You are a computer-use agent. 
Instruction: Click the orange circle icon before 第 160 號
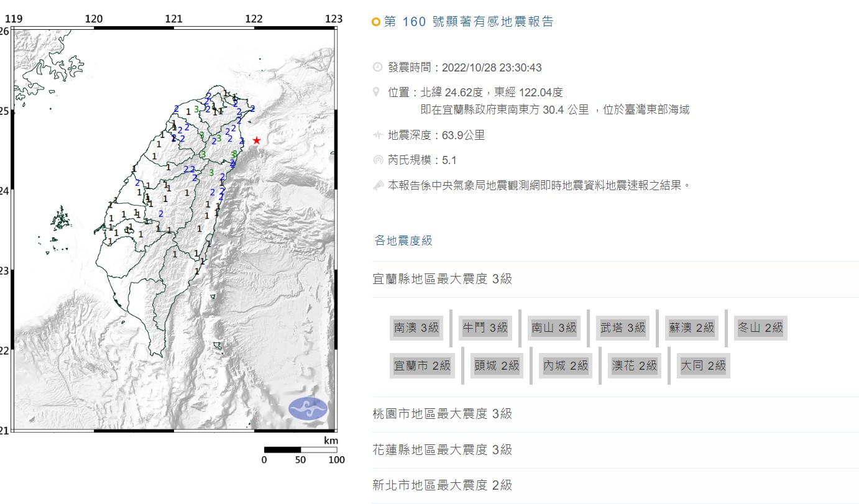(x=375, y=22)
